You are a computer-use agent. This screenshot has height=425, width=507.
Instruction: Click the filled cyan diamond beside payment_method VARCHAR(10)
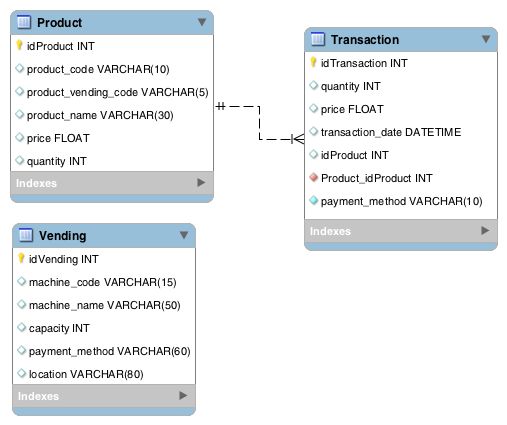click(x=313, y=200)
